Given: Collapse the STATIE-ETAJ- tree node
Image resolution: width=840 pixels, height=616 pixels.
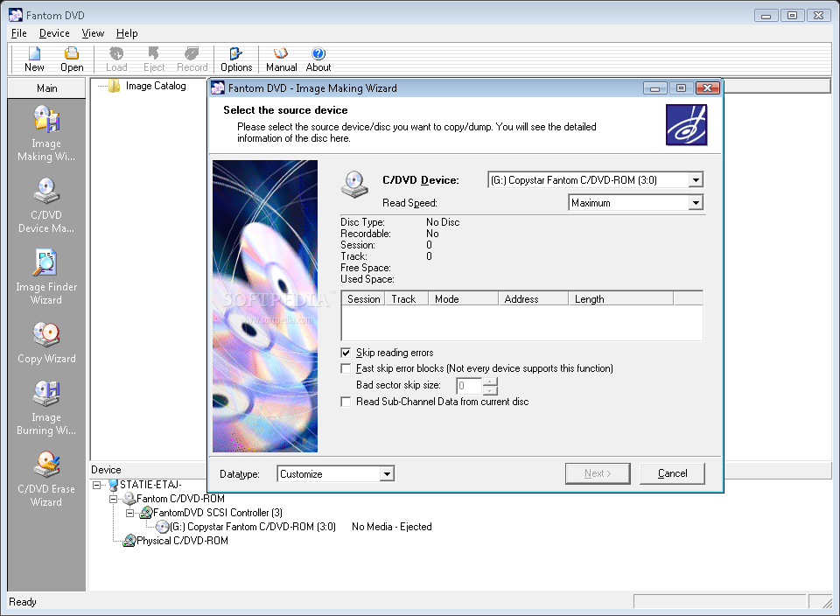Looking at the screenshot, I should point(97,485).
